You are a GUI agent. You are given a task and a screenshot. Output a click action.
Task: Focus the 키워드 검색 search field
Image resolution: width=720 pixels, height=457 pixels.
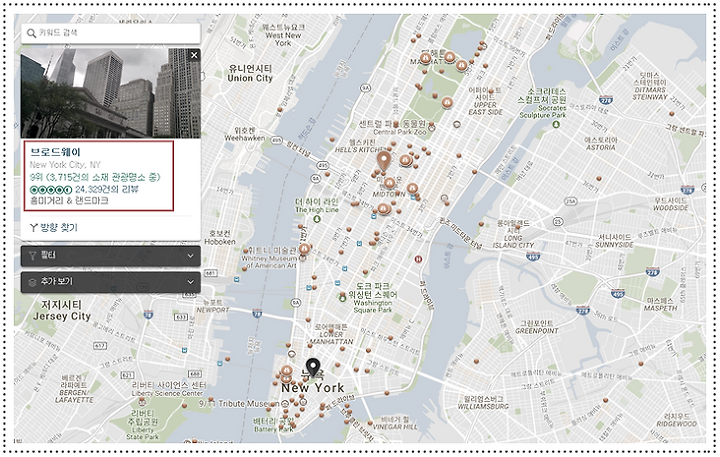(x=111, y=33)
